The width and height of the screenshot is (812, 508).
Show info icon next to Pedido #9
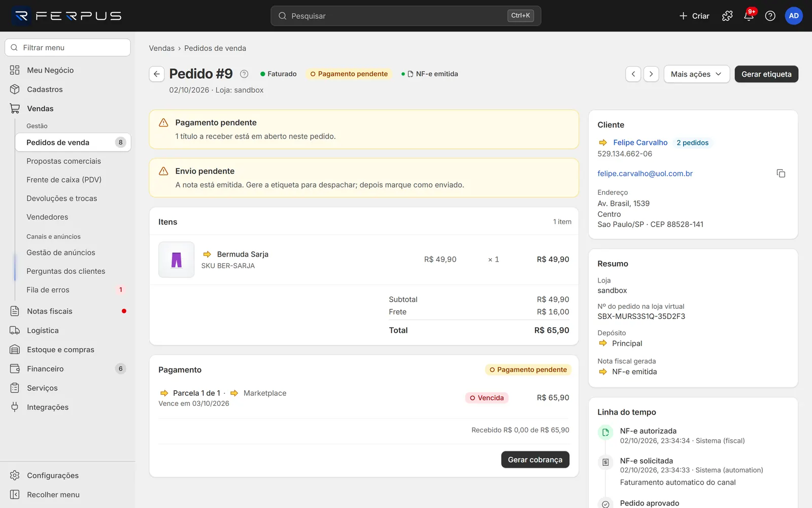tap(244, 74)
